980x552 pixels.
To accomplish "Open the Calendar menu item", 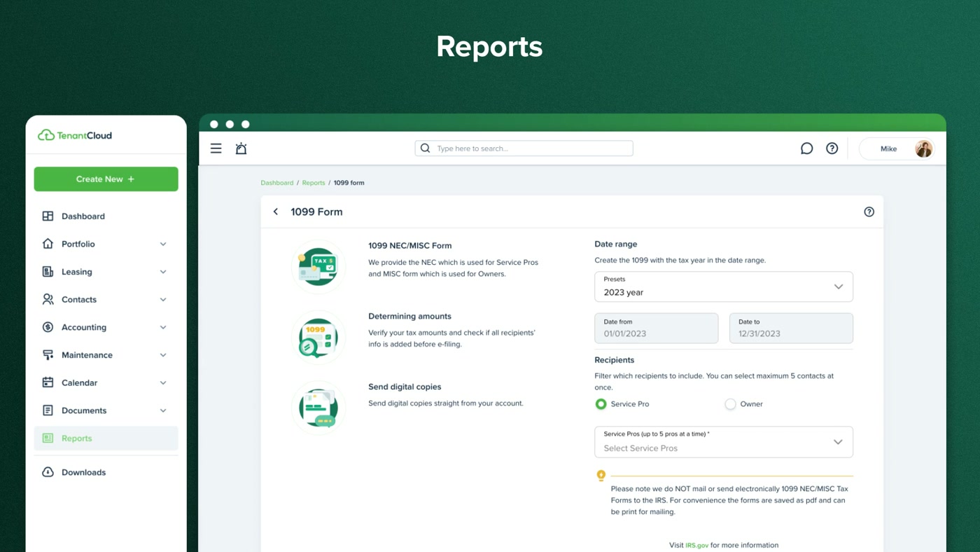I will click(106, 382).
